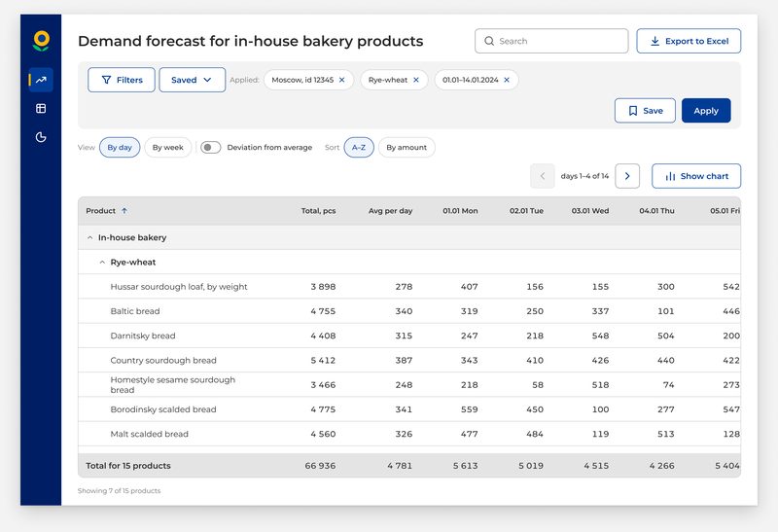Select Borodinsky scalded bread row
The height and width of the screenshot is (532, 778).
pos(409,409)
